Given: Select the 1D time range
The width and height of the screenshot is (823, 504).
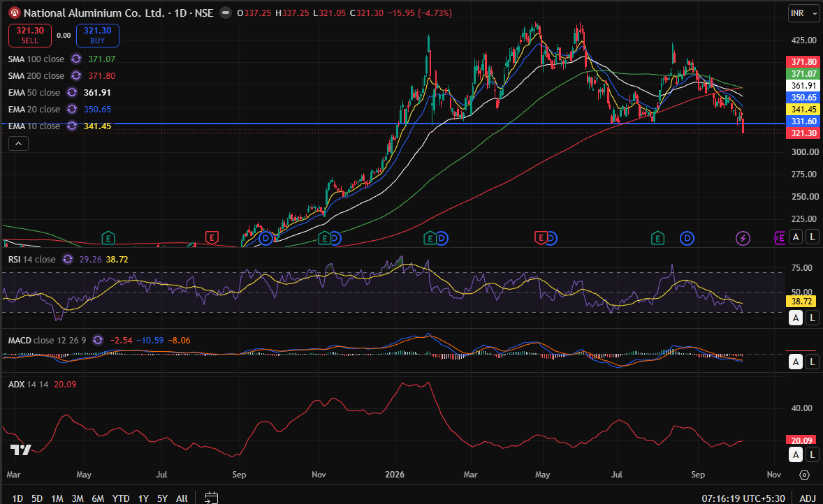Looking at the screenshot, I should click(x=17, y=498).
